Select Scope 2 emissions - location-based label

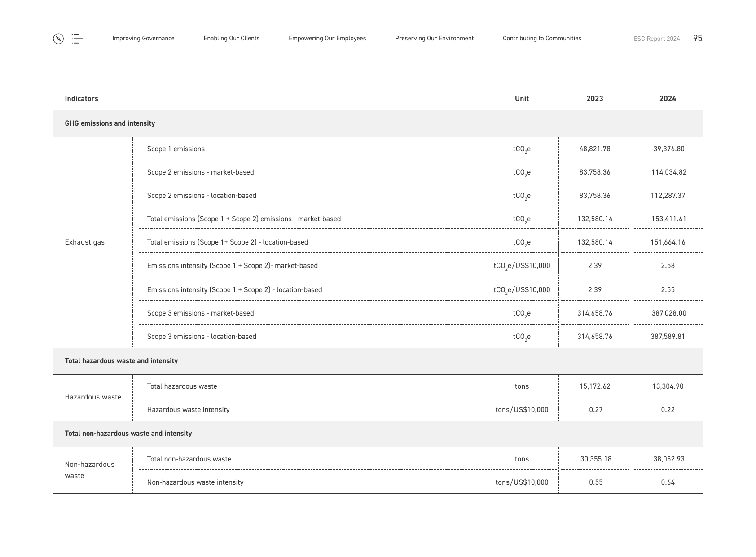(202, 196)
